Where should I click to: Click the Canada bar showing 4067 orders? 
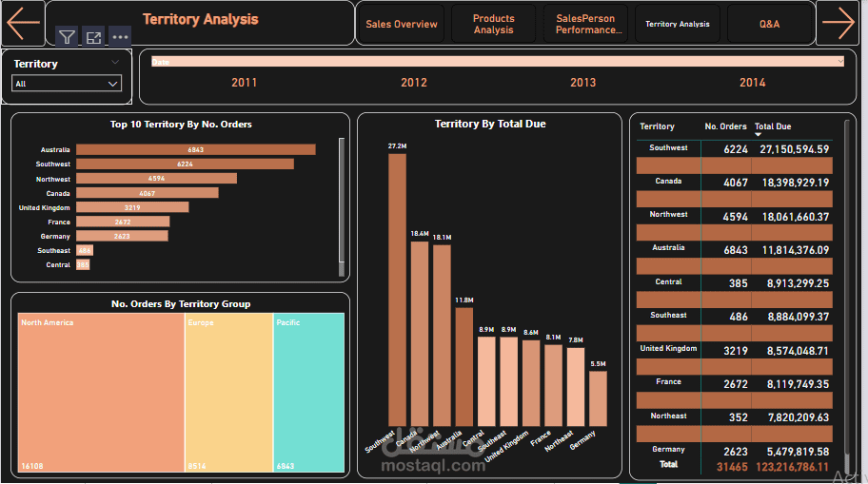click(x=148, y=192)
